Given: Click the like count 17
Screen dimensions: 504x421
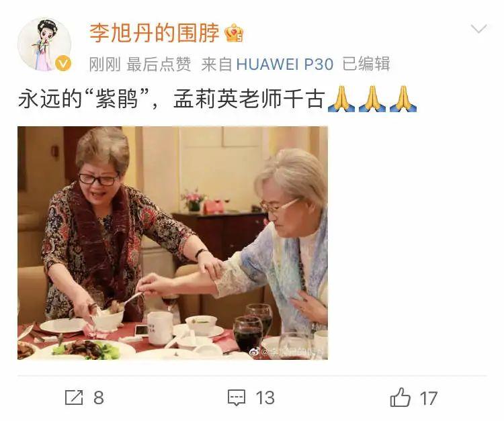Looking at the screenshot, I should click(x=429, y=398).
